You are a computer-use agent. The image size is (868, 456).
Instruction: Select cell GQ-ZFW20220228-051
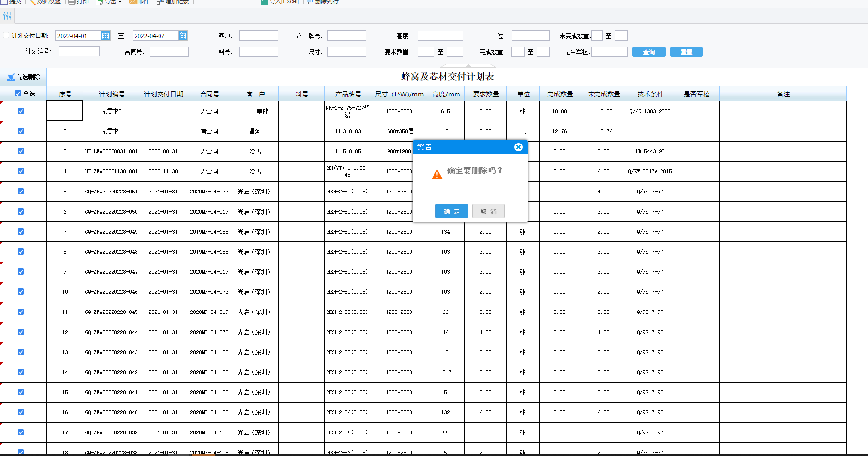click(x=112, y=192)
